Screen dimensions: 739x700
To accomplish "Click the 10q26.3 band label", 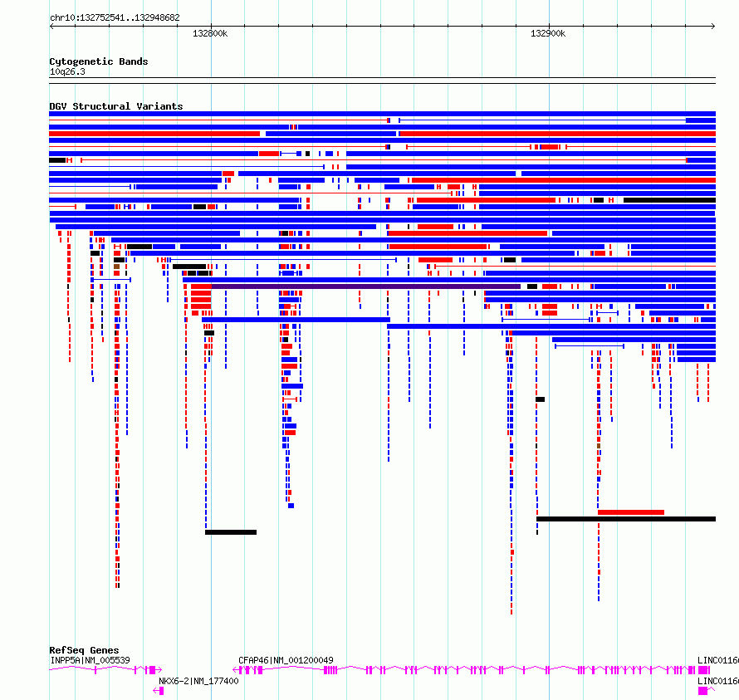I will [x=67, y=71].
